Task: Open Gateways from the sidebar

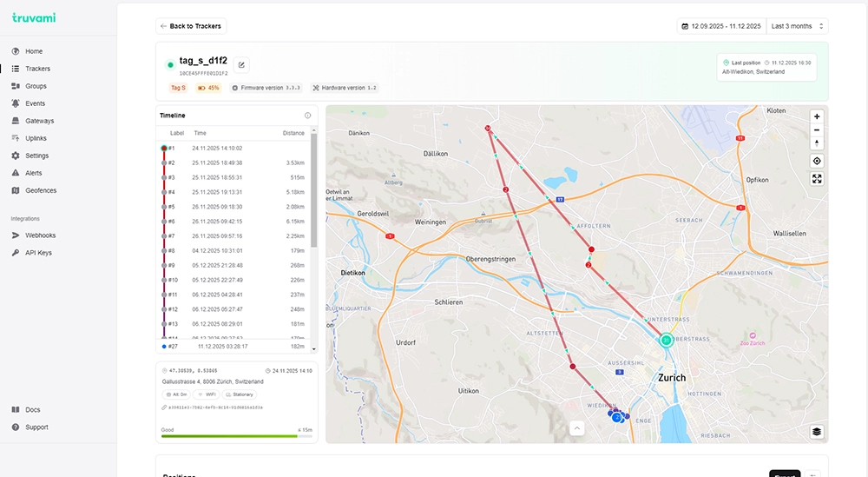Action: tap(39, 121)
